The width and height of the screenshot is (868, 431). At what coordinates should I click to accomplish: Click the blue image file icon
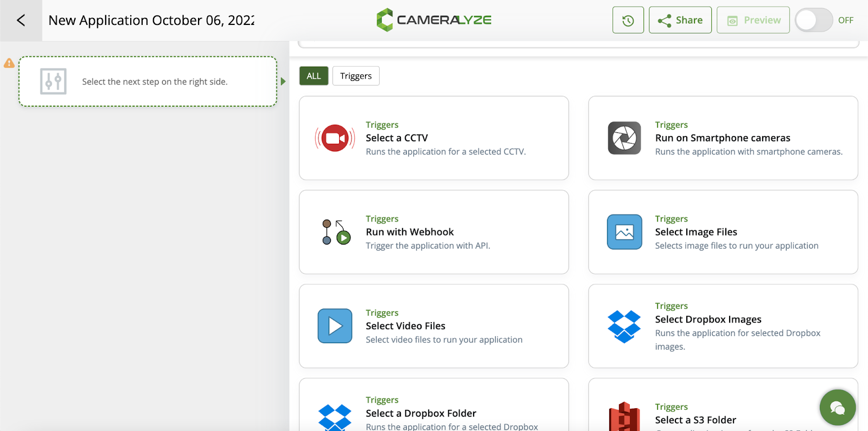pyautogui.click(x=624, y=232)
